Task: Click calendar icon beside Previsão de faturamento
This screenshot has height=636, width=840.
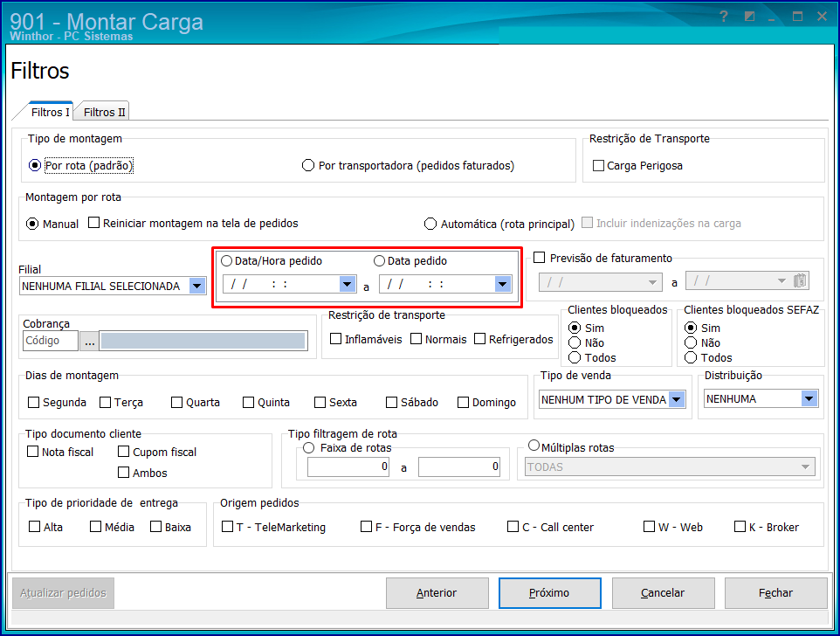Action: (x=800, y=280)
